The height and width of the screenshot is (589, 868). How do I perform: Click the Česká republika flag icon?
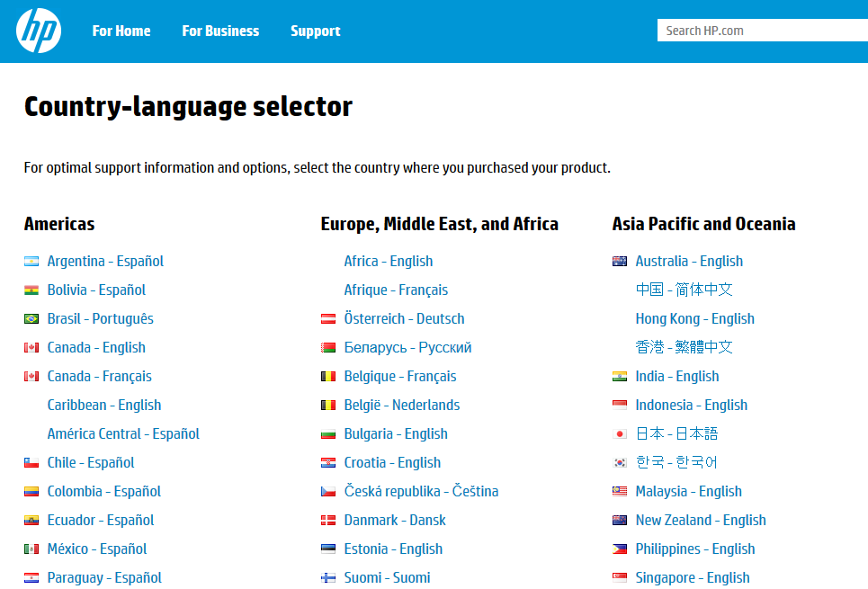(x=328, y=492)
